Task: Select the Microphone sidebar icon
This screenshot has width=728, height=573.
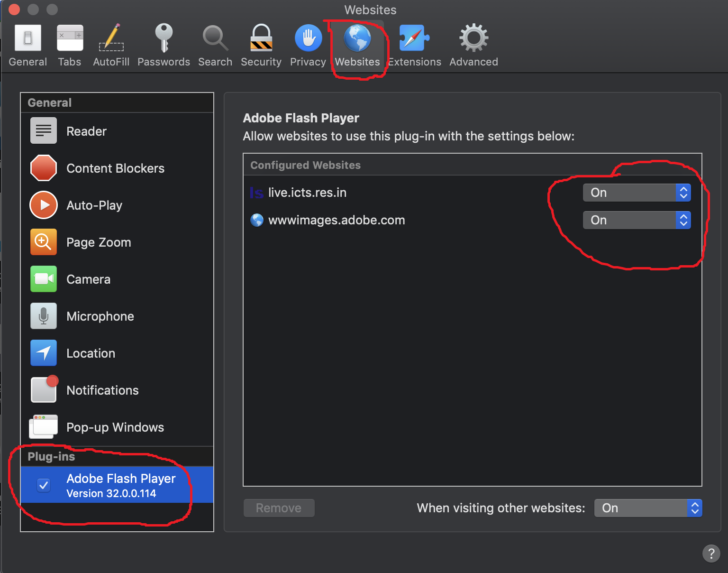Action: click(43, 316)
